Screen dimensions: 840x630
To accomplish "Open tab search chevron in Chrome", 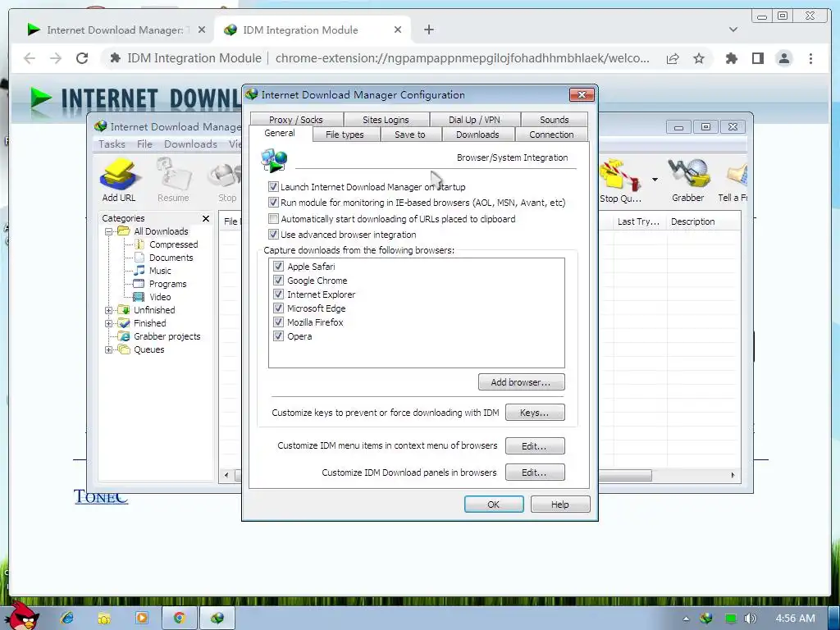I will pos(733,30).
